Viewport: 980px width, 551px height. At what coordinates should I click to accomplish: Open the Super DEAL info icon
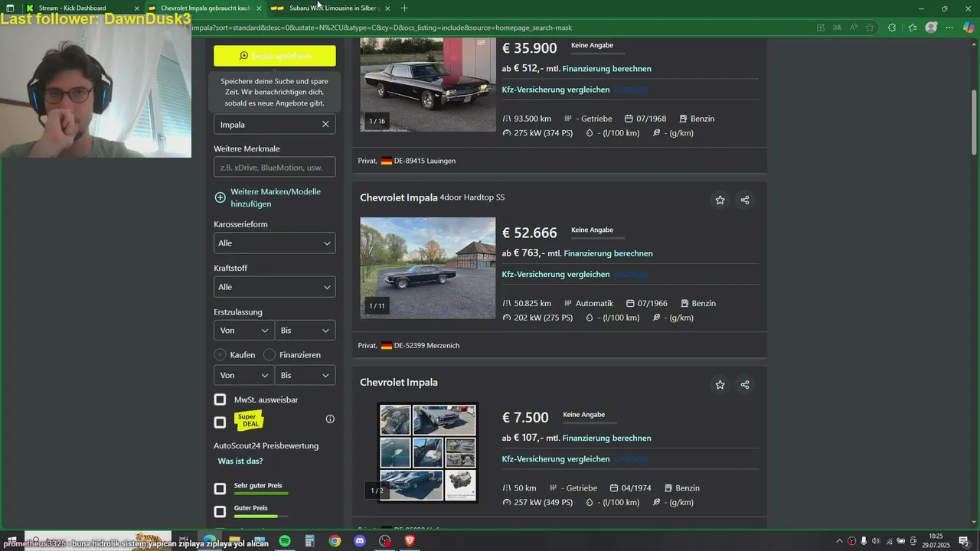pyautogui.click(x=330, y=419)
